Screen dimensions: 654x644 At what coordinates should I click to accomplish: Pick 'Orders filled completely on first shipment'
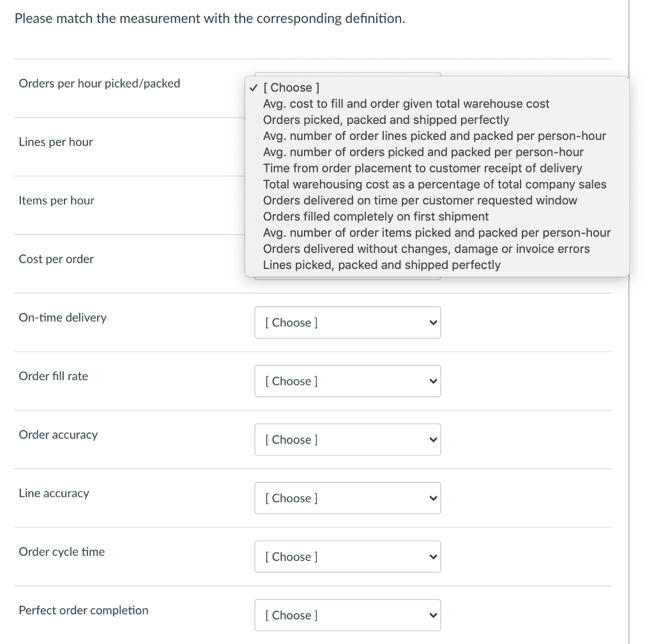[376, 217]
